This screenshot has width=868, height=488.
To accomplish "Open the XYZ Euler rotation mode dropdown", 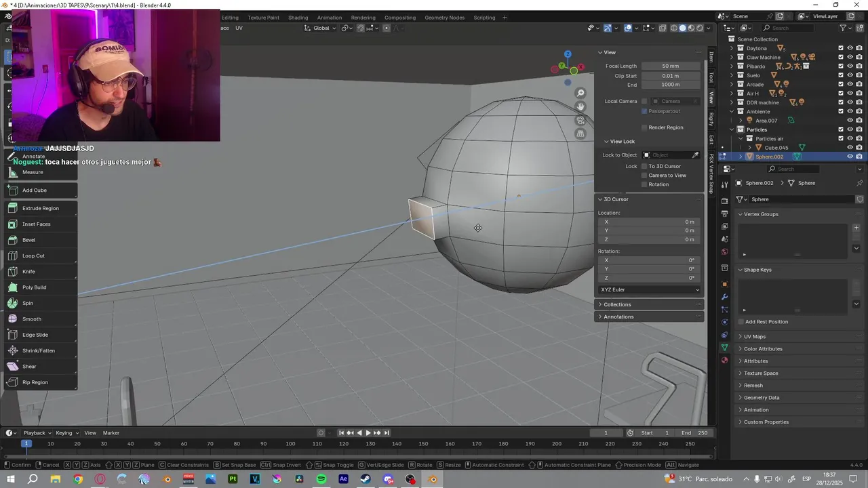I will [x=650, y=289].
